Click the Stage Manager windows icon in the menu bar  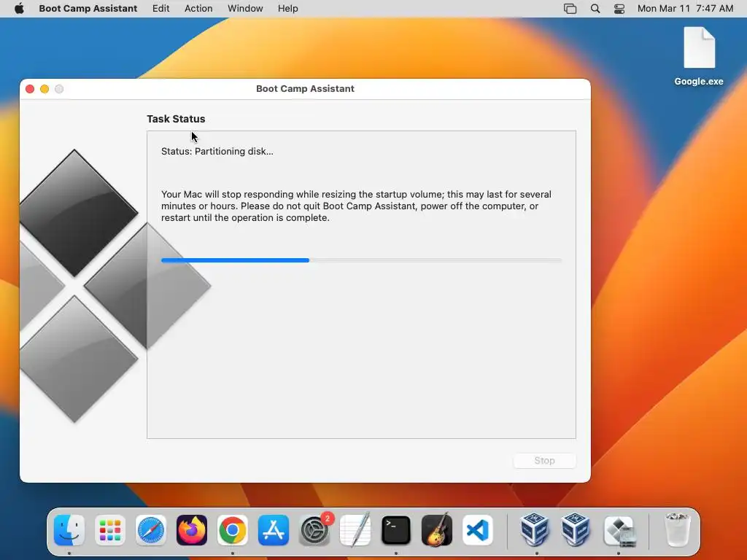tap(570, 9)
